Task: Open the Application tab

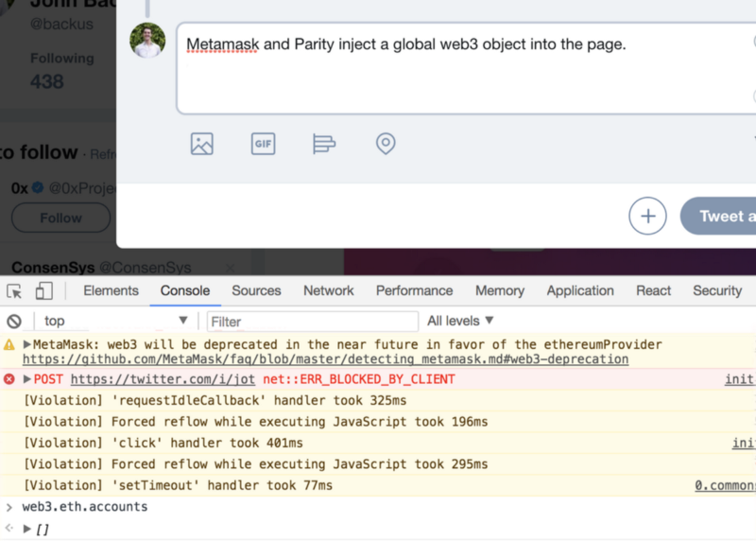Action: click(580, 291)
